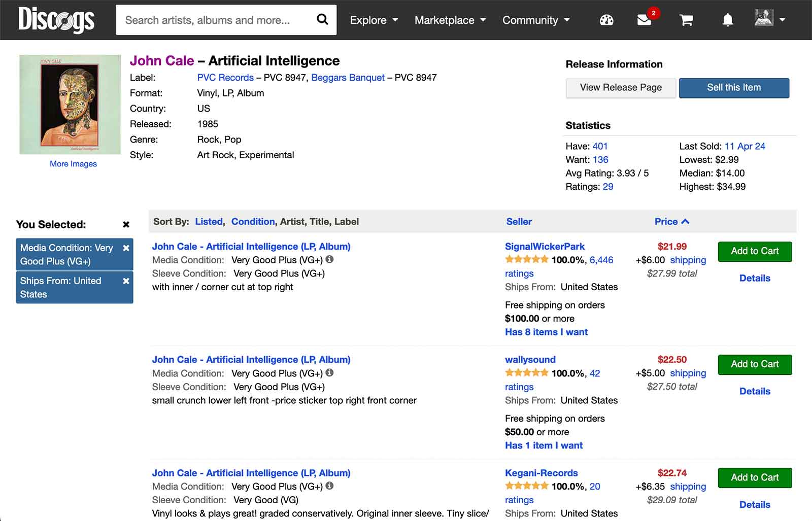Viewport: 812px width, 521px height.
Task: Expand the Marketplace dropdown menu
Action: pos(450,20)
